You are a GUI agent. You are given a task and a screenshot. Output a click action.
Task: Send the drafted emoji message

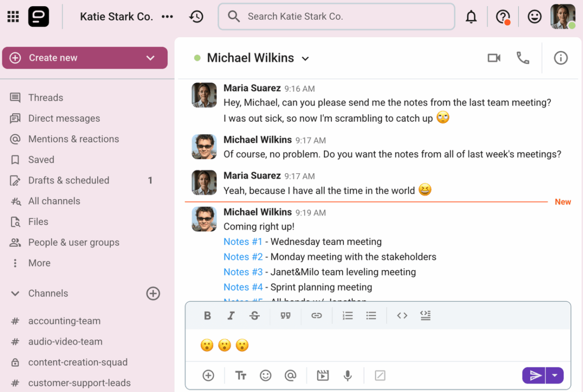click(x=534, y=375)
